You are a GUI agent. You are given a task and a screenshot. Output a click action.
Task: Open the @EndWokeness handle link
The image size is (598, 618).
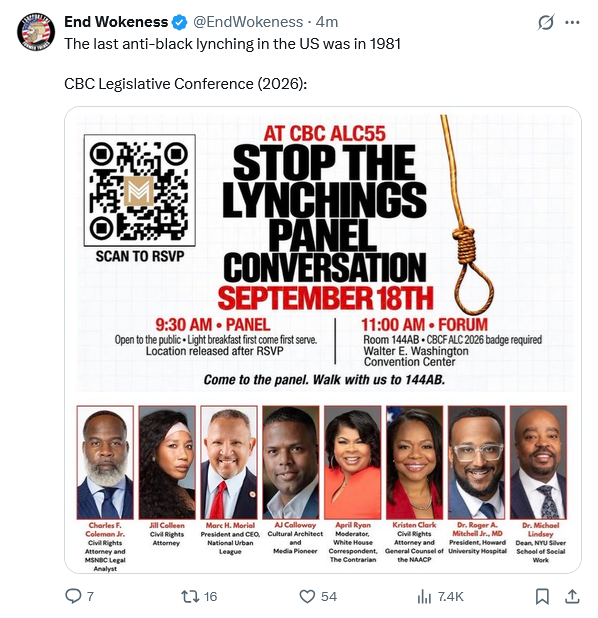coord(248,22)
